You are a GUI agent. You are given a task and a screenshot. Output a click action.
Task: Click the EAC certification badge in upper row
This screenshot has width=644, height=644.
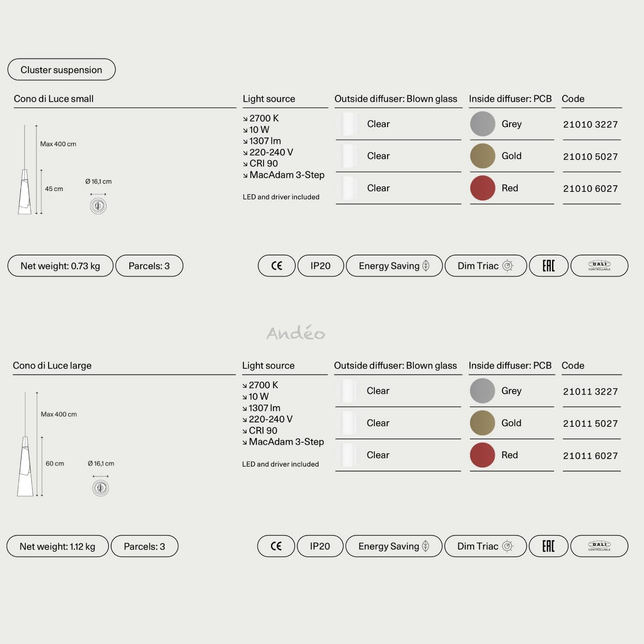pyautogui.click(x=549, y=266)
